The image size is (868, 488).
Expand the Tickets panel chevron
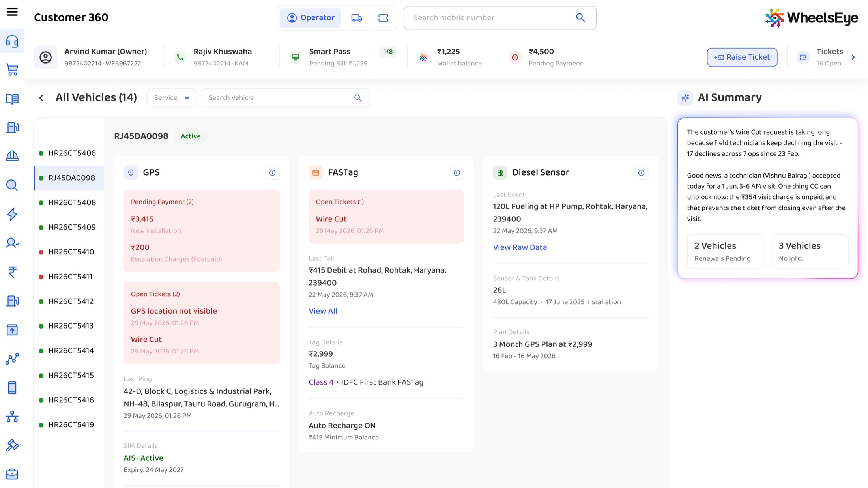click(x=853, y=58)
